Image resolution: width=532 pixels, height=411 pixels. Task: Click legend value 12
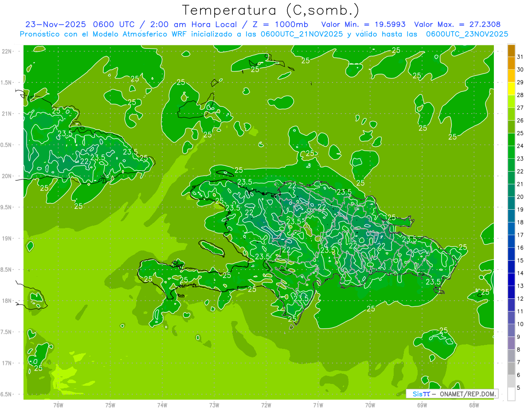coord(520,298)
